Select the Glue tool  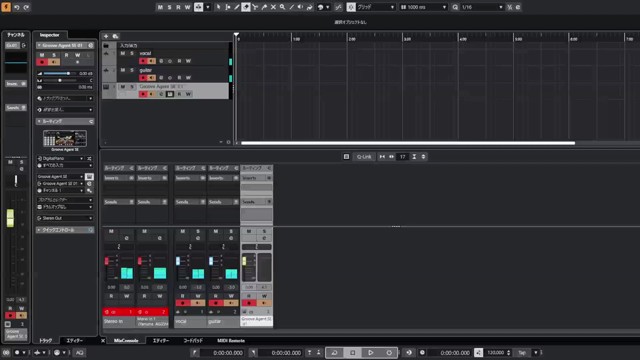click(x=264, y=7)
